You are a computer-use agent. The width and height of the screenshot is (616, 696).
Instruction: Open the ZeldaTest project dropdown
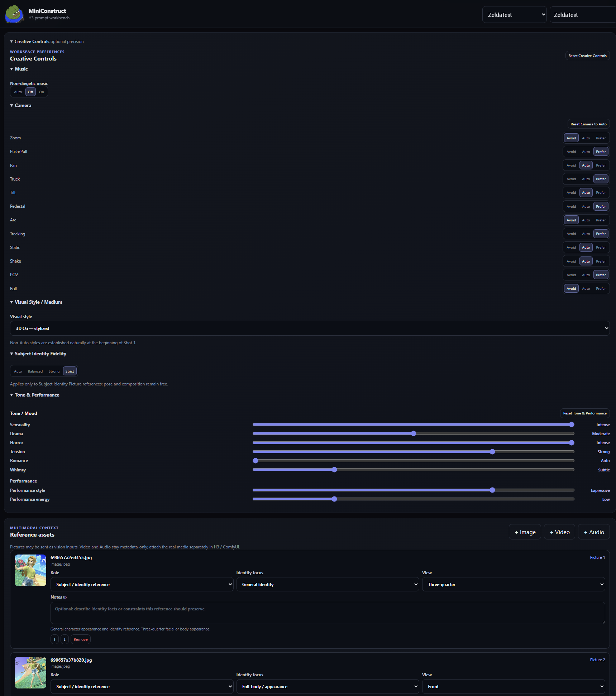514,15
